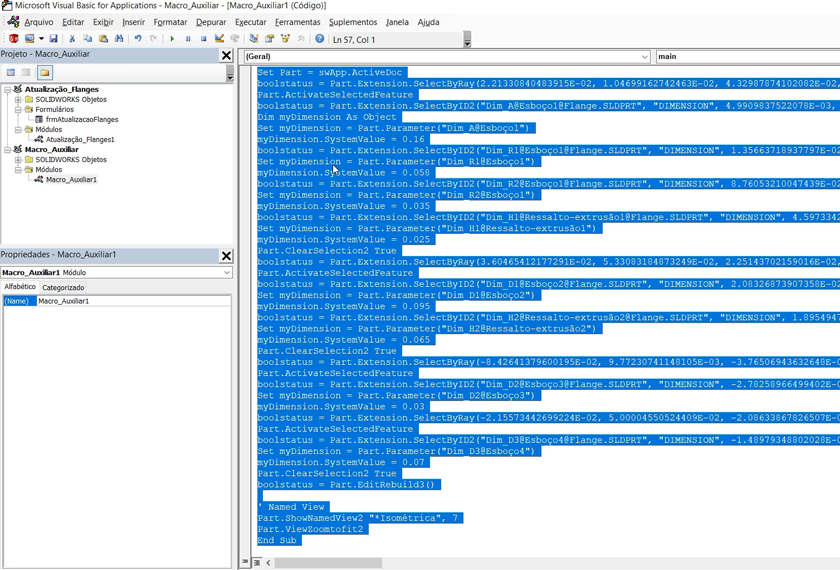Open the Macro_Auxiliar1 Módulo properties dropdown
Image resolution: width=840 pixels, height=570 pixels.
(227, 272)
